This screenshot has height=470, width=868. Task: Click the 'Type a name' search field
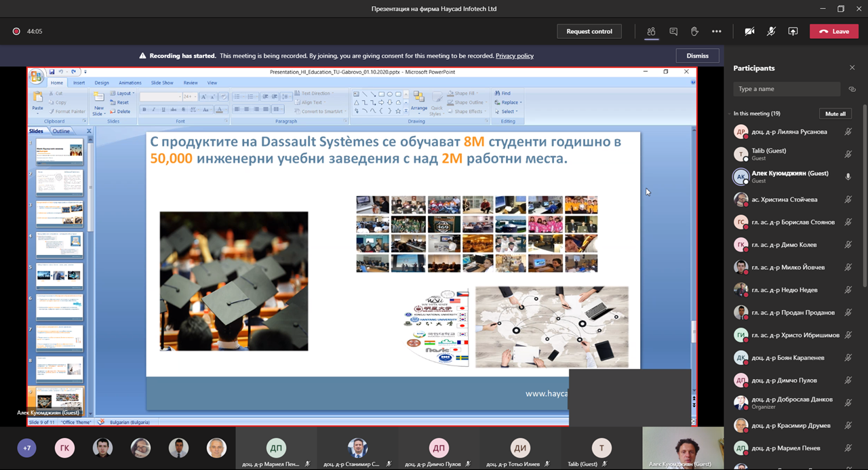pyautogui.click(x=787, y=89)
